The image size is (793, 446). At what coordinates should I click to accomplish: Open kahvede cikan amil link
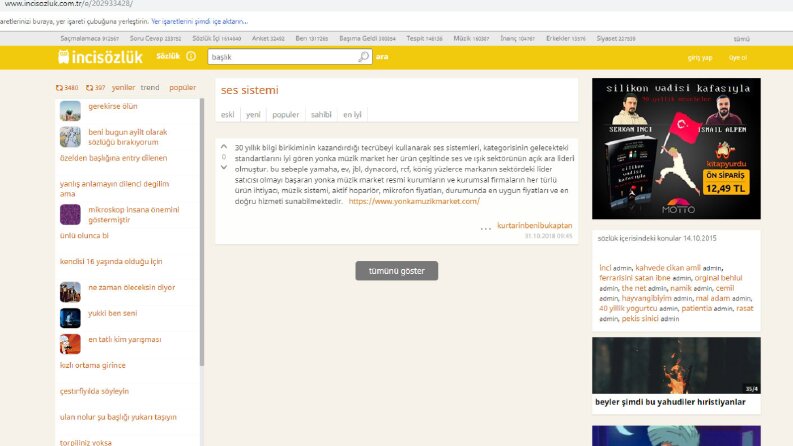668,267
